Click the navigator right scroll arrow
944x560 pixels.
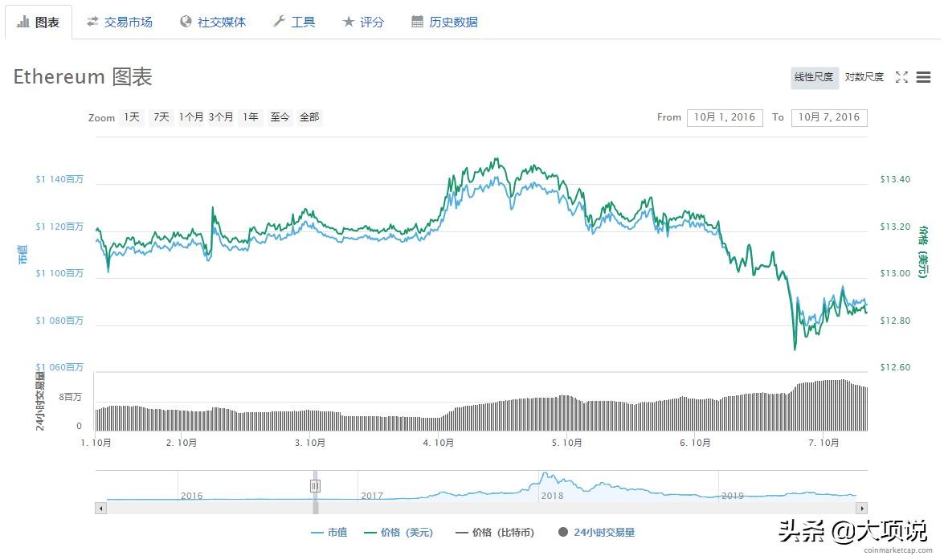(861, 508)
